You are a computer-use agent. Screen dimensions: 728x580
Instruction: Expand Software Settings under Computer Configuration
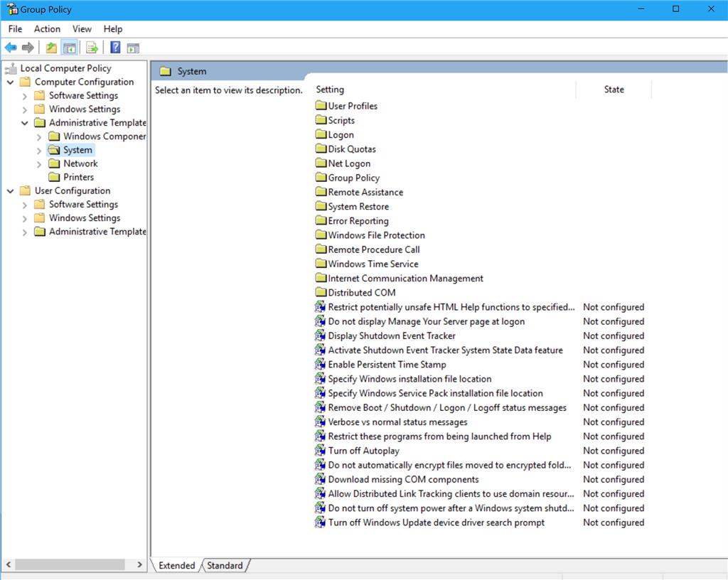(25, 96)
